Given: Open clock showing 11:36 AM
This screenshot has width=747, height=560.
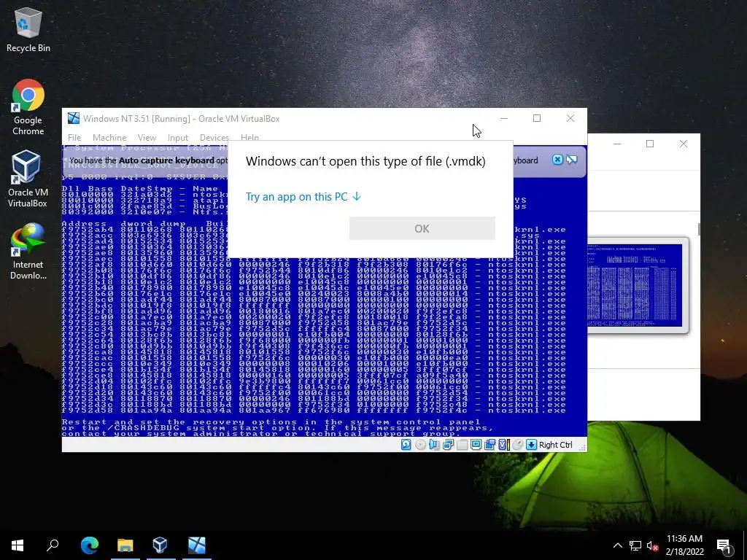Looking at the screenshot, I should (x=684, y=545).
